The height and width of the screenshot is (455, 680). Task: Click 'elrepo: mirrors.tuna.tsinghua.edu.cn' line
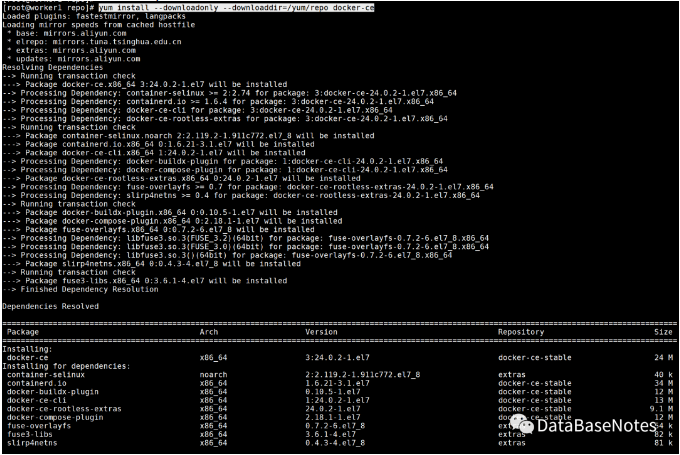94,42
